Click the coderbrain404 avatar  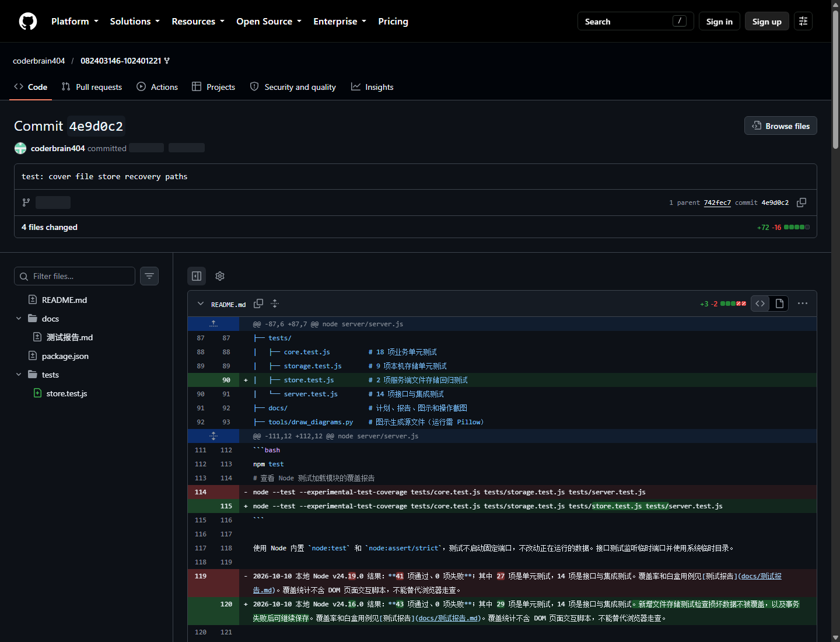point(20,148)
